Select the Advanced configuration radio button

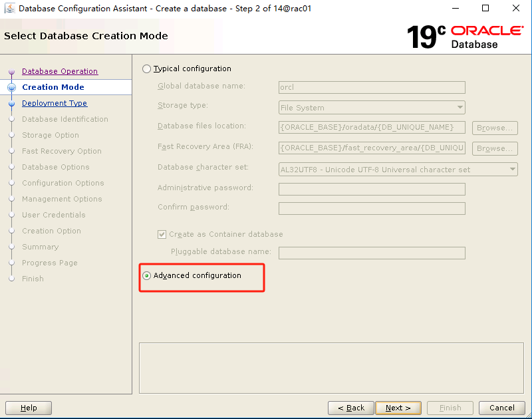coord(146,276)
